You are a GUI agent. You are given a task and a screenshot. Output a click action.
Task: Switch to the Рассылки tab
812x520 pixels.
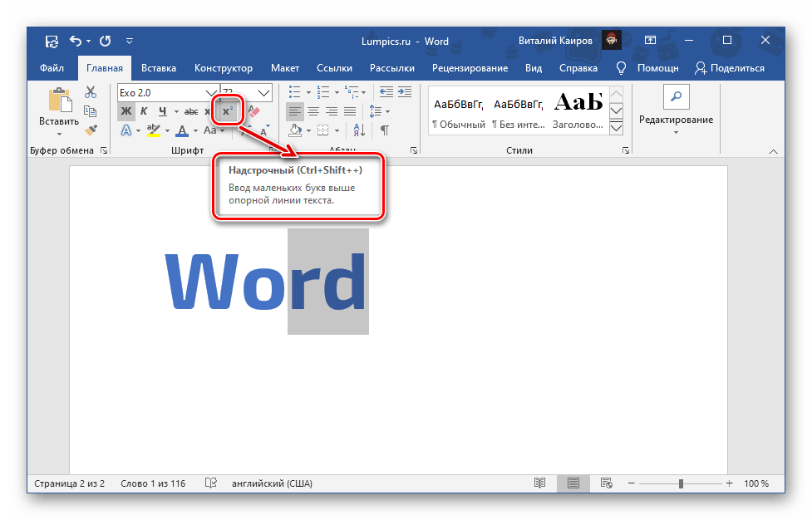tap(392, 68)
